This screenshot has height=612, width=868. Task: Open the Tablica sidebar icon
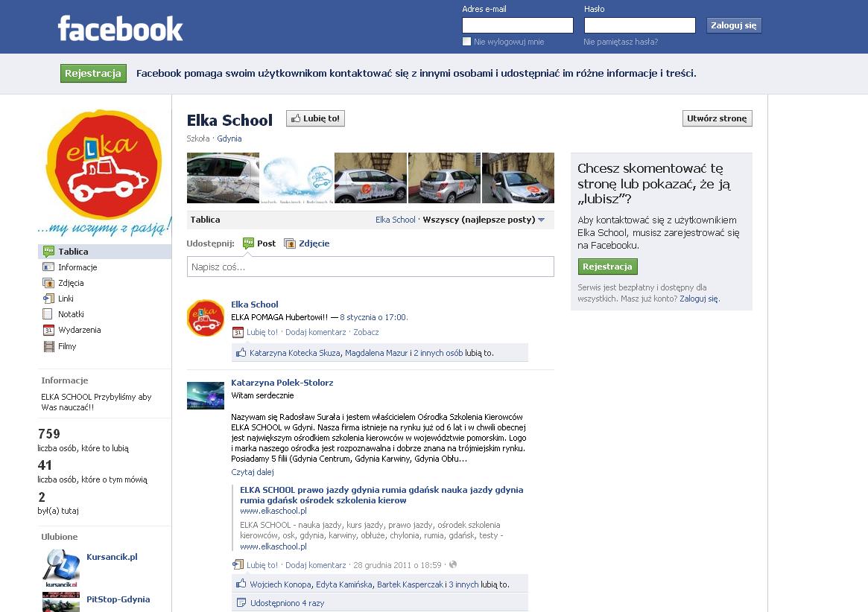click(48, 251)
